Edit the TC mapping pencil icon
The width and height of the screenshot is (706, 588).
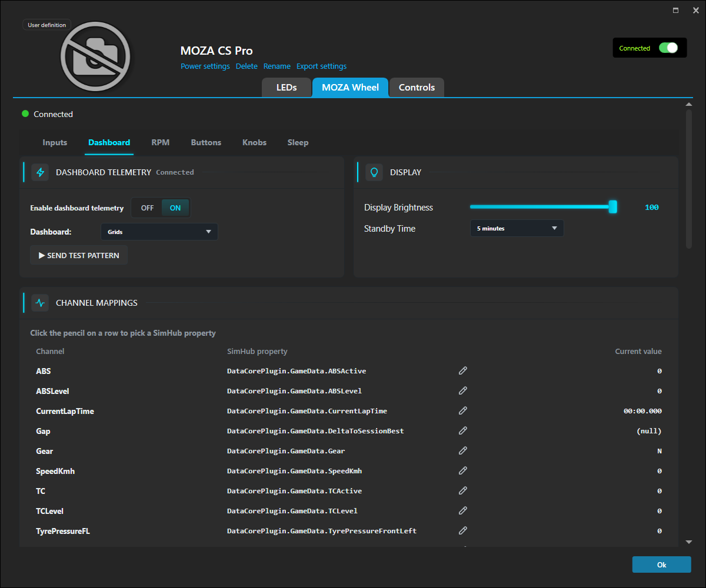point(463,491)
